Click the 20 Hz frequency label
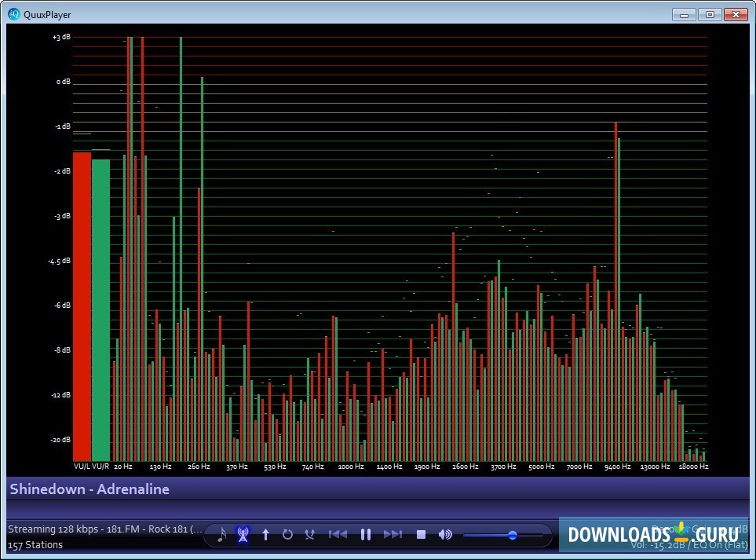This screenshot has height=560, width=756. (x=123, y=467)
